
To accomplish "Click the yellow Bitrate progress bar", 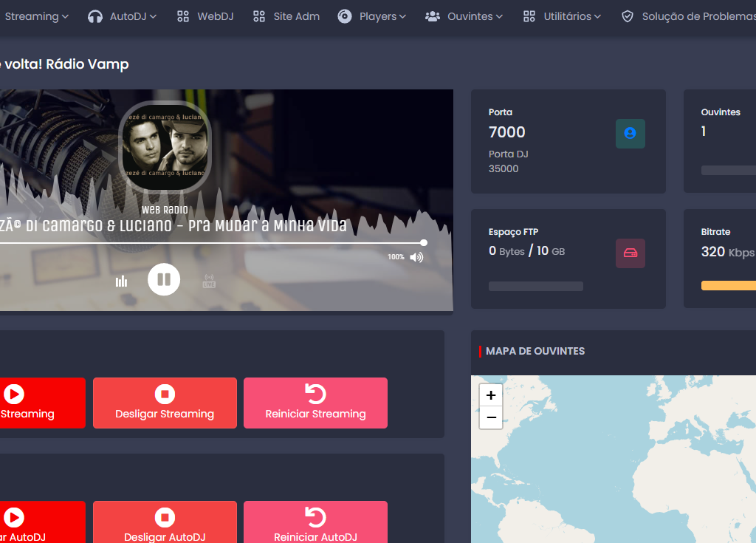I will (729, 286).
